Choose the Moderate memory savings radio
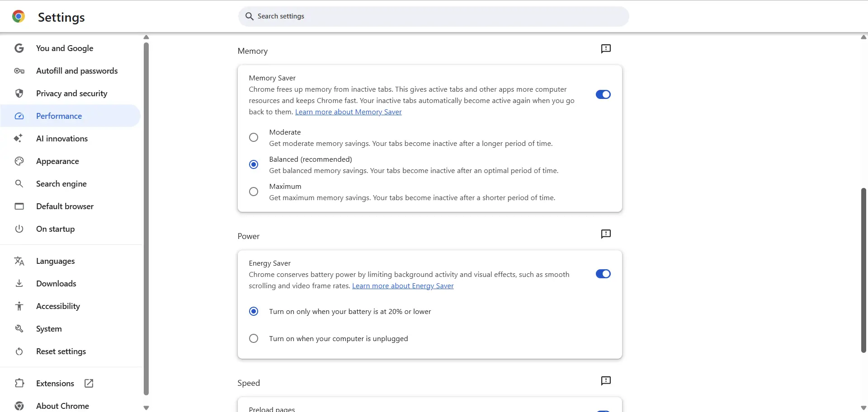 pos(254,137)
